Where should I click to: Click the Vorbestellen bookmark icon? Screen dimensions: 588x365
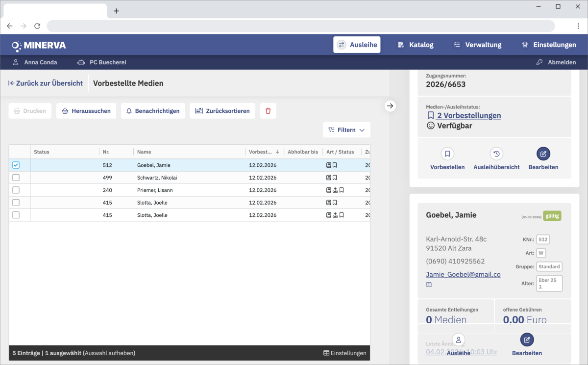coord(447,154)
